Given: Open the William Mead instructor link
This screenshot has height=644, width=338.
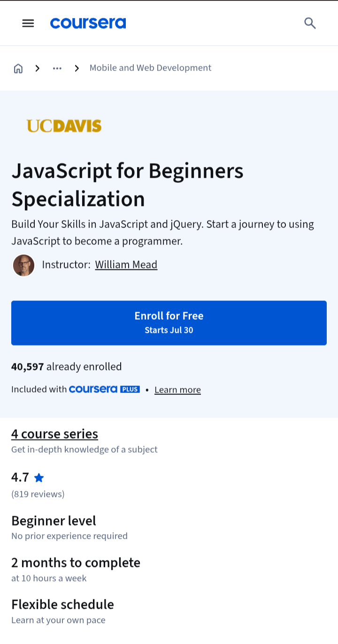Looking at the screenshot, I should [126, 265].
